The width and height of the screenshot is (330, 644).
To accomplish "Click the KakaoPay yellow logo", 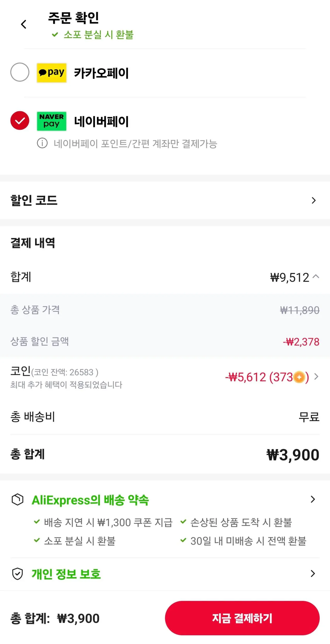I will click(x=52, y=73).
